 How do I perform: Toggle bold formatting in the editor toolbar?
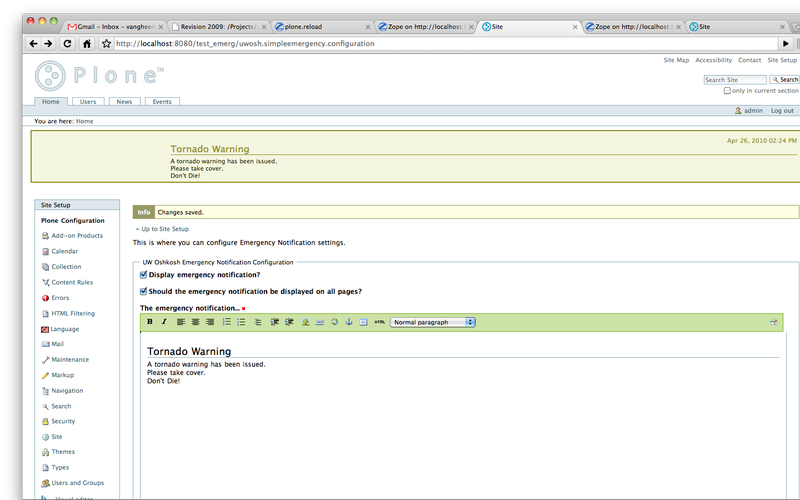(x=150, y=322)
